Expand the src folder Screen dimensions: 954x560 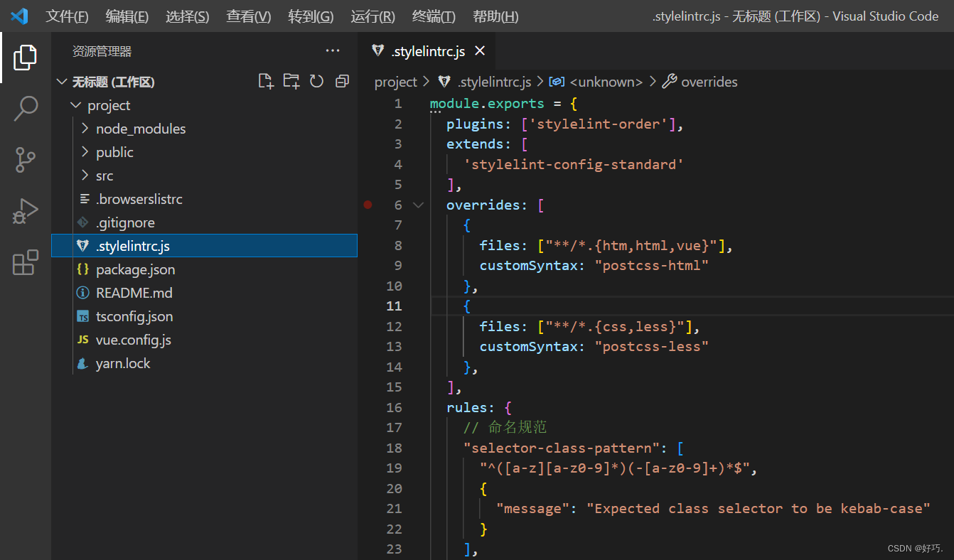coord(85,176)
